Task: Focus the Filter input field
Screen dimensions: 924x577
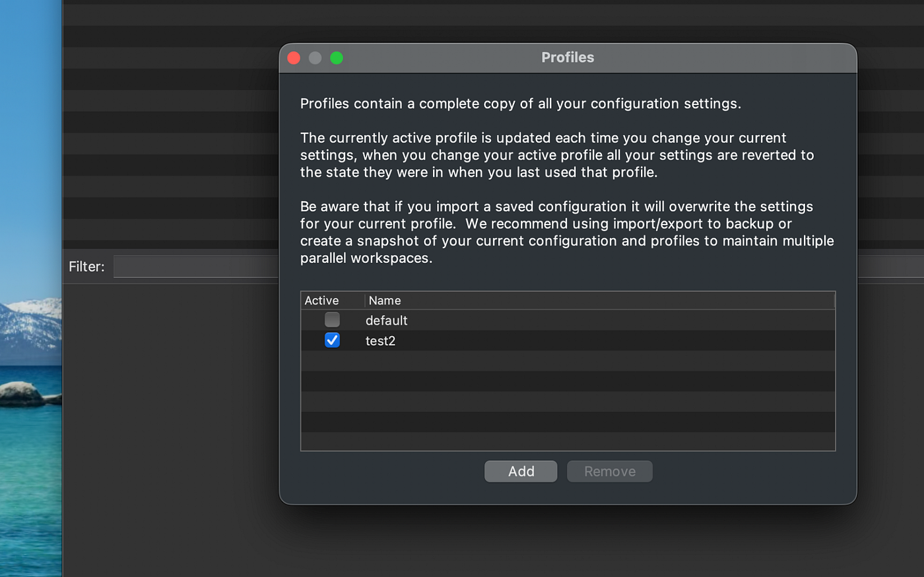Action: tap(196, 267)
